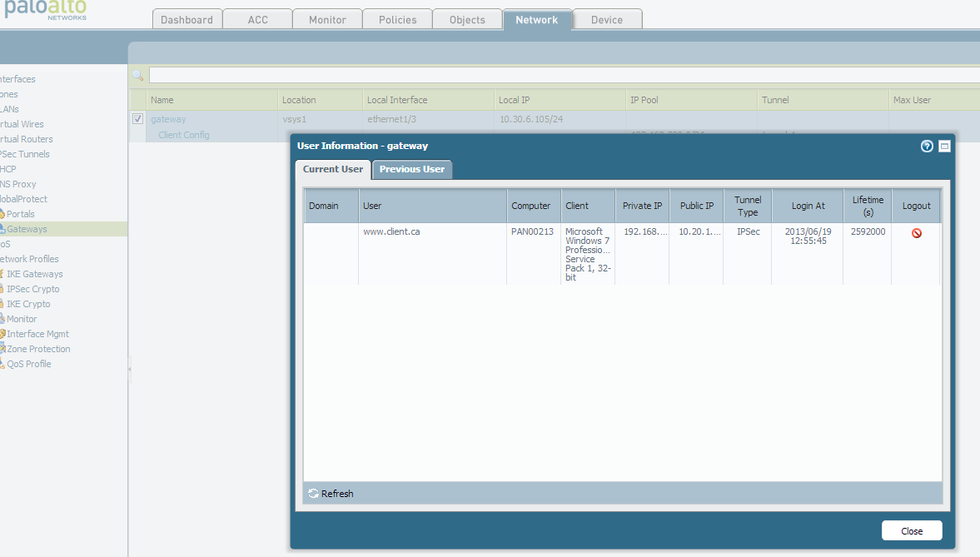This screenshot has width=980, height=557.
Task: Open the help icon in dialog title bar
Action: click(x=927, y=146)
